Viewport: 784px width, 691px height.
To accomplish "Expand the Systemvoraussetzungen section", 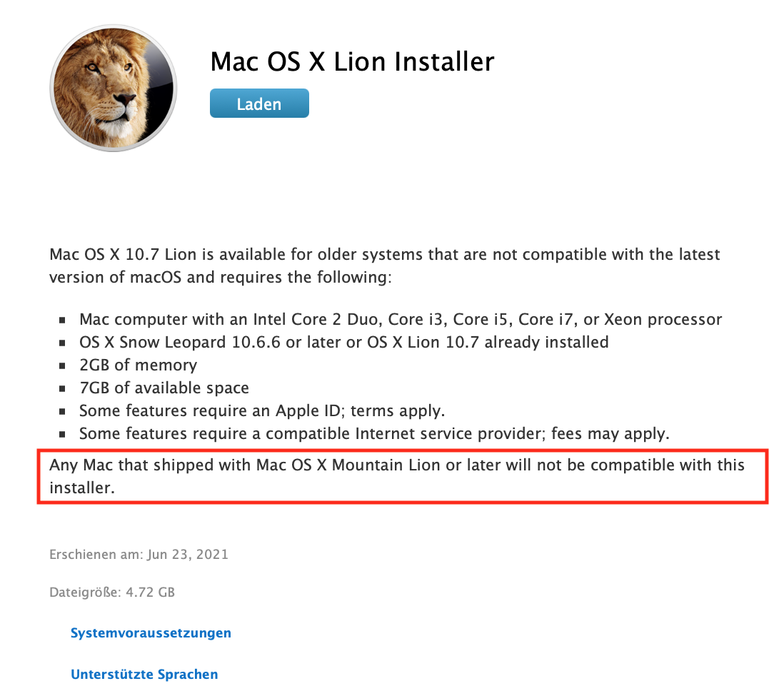I will tap(151, 633).
